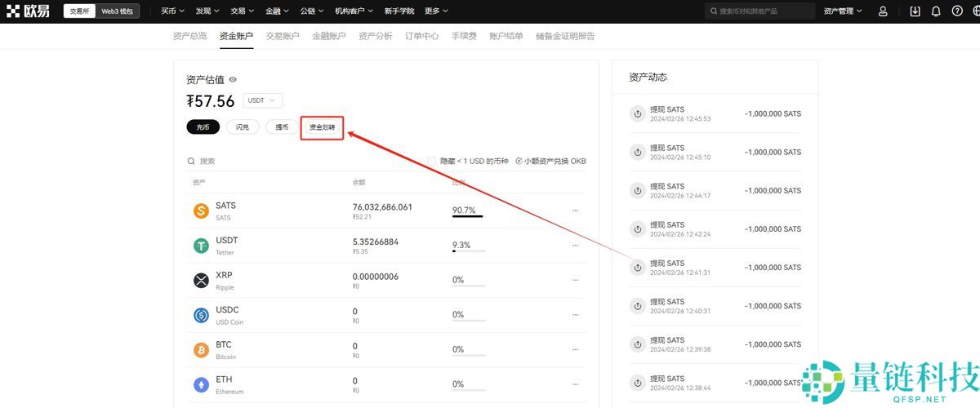The image size is (980, 408).
Task: Switch to the 交易账户 tab
Action: tap(283, 36)
